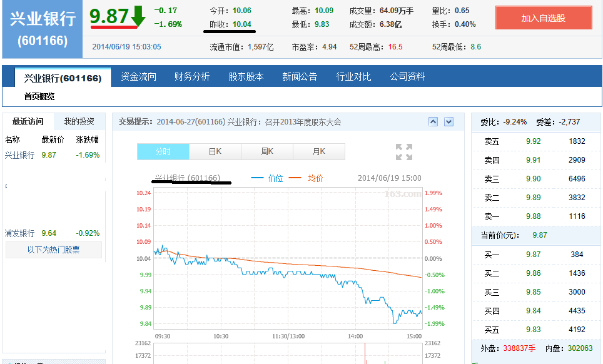Click the 买四 volume 4435

[x=577, y=311]
